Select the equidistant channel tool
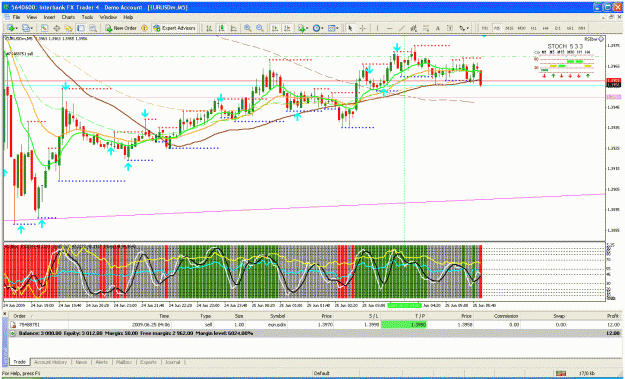 click(414, 28)
